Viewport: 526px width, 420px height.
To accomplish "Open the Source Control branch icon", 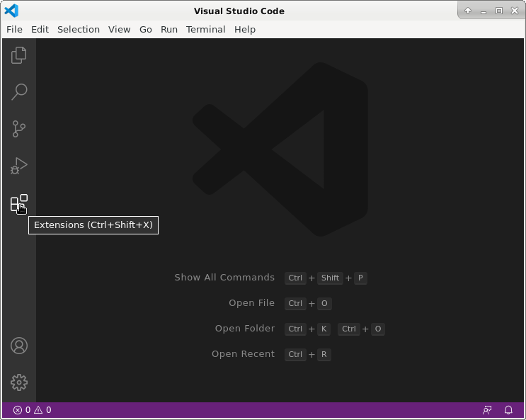I will pos(19,129).
